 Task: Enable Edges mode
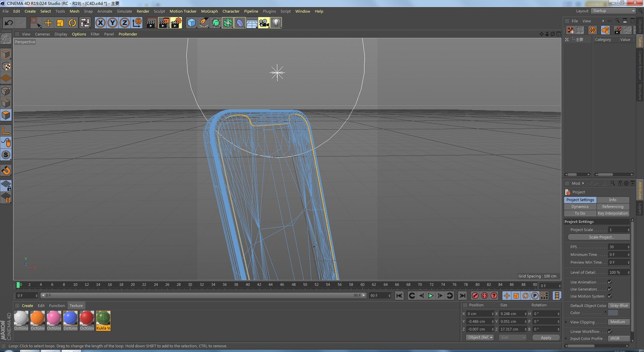[6, 103]
